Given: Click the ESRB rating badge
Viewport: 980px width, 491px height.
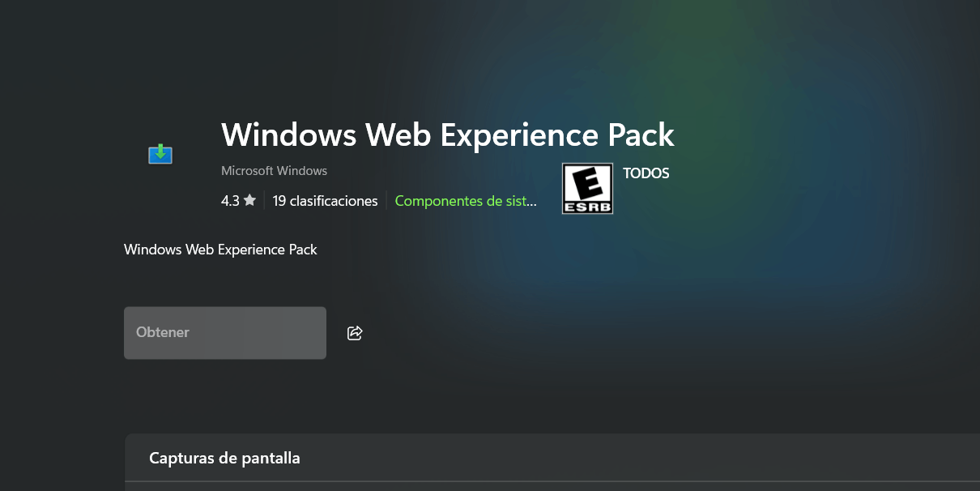Looking at the screenshot, I should [587, 189].
